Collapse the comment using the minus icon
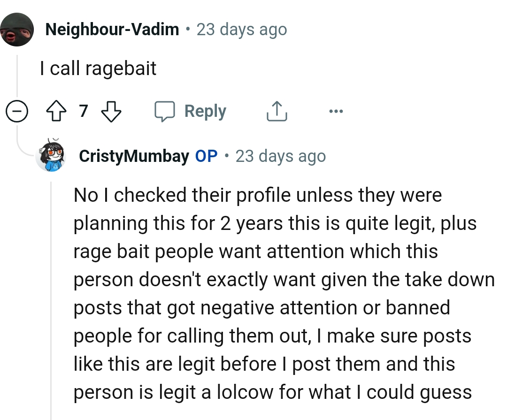 coord(17,111)
